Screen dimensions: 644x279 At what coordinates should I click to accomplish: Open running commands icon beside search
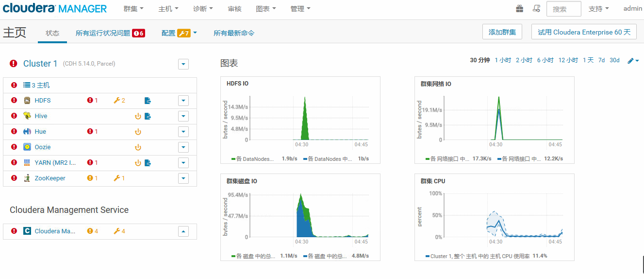point(536,8)
